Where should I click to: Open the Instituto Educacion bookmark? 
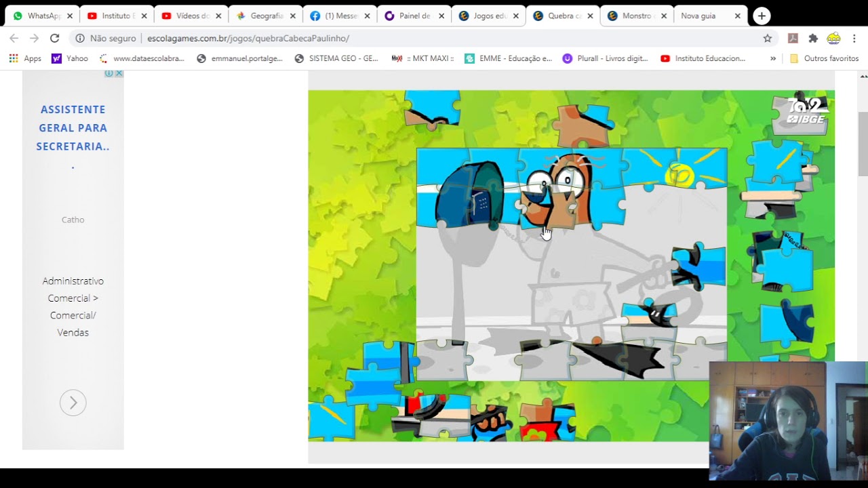703,58
